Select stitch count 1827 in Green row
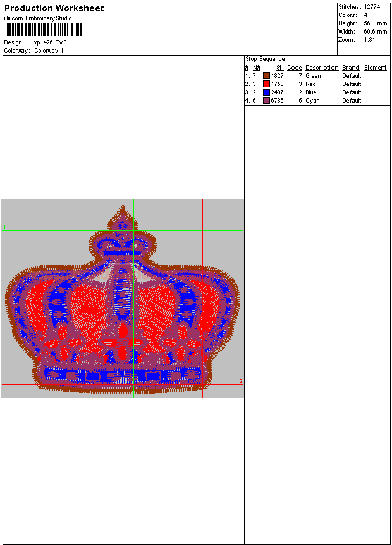 click(277, 76)
